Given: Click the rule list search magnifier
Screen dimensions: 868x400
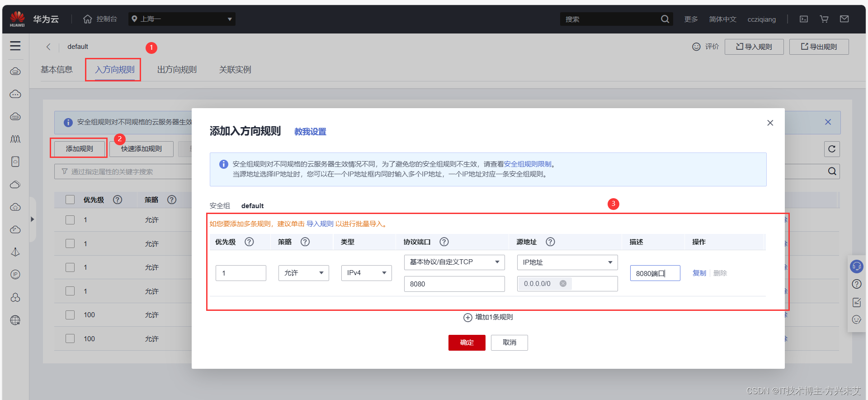Looking at the screenshot, I should point(832,171).
